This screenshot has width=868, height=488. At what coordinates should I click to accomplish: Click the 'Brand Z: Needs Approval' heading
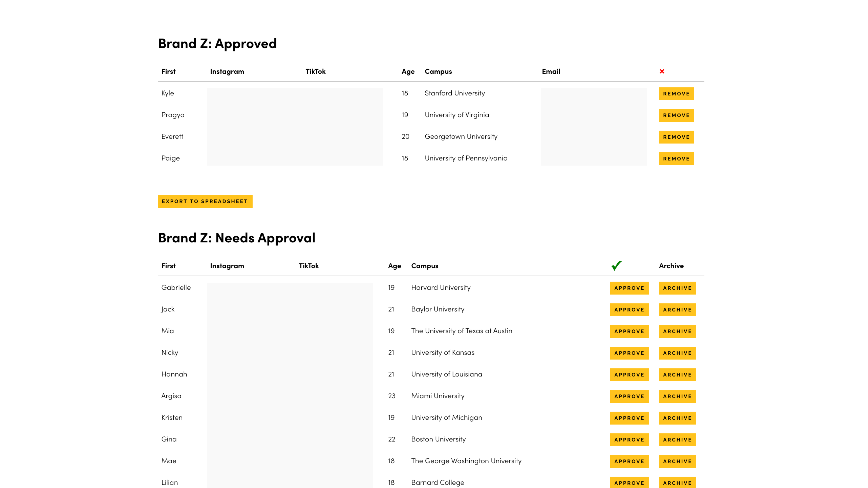(237, 238)
